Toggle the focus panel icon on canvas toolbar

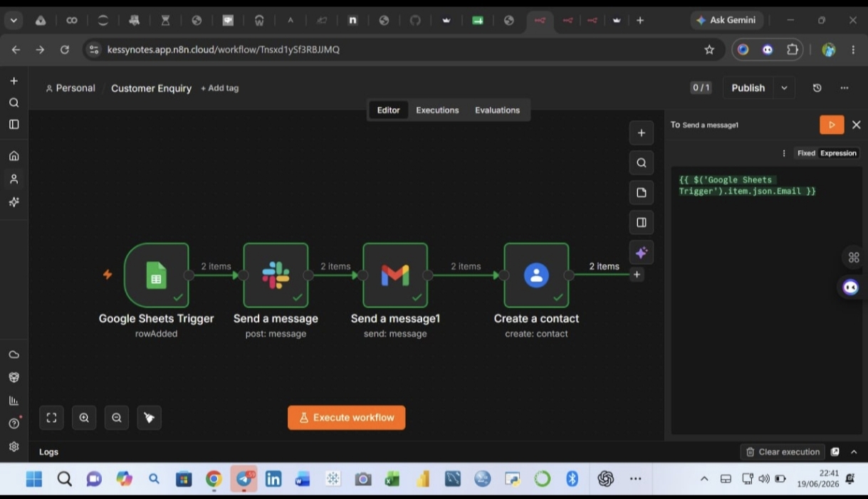(642, 223)
